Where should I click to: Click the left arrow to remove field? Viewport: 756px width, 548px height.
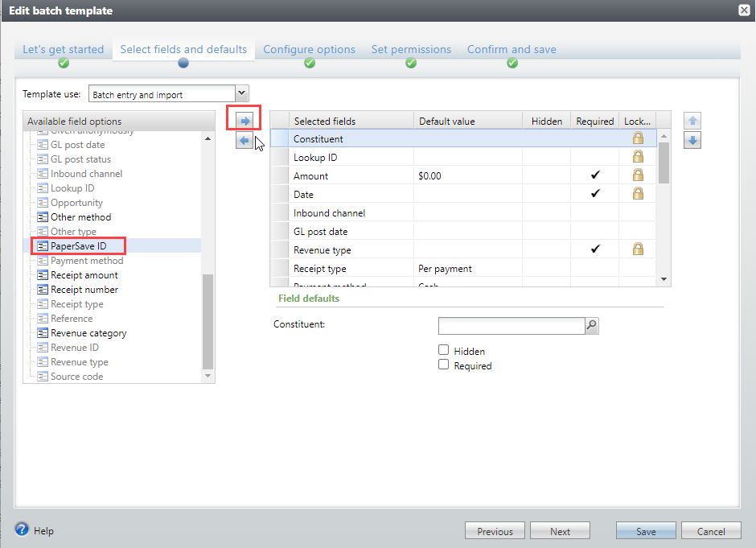(x=244, y=141)
